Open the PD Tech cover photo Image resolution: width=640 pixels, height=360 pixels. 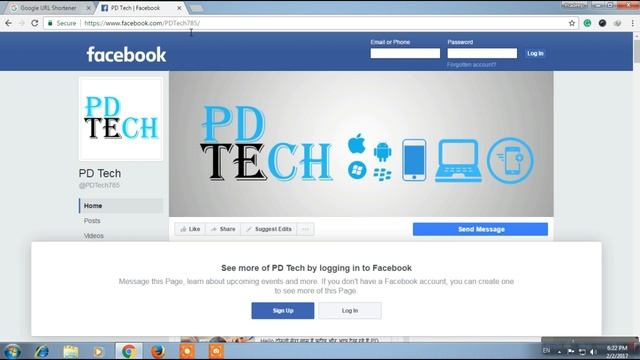(x=361, y=144)
